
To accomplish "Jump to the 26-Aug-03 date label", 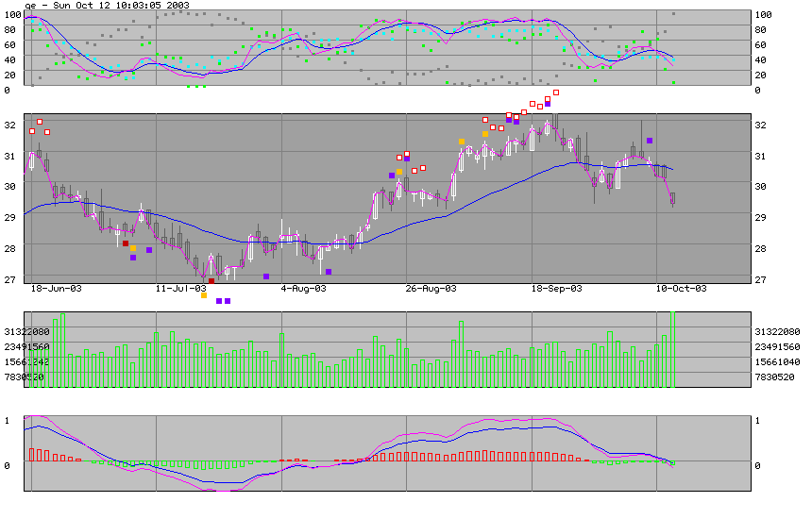I will point(431,288).
